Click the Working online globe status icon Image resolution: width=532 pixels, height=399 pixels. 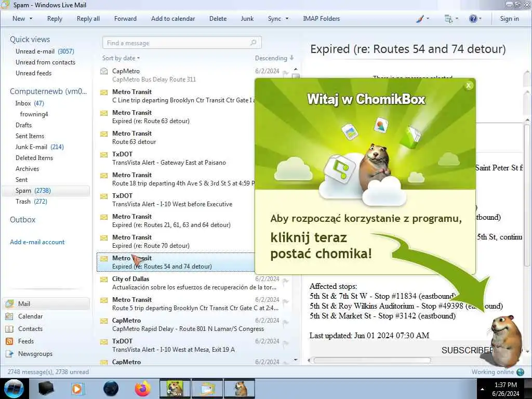click(x=521, y=372)
